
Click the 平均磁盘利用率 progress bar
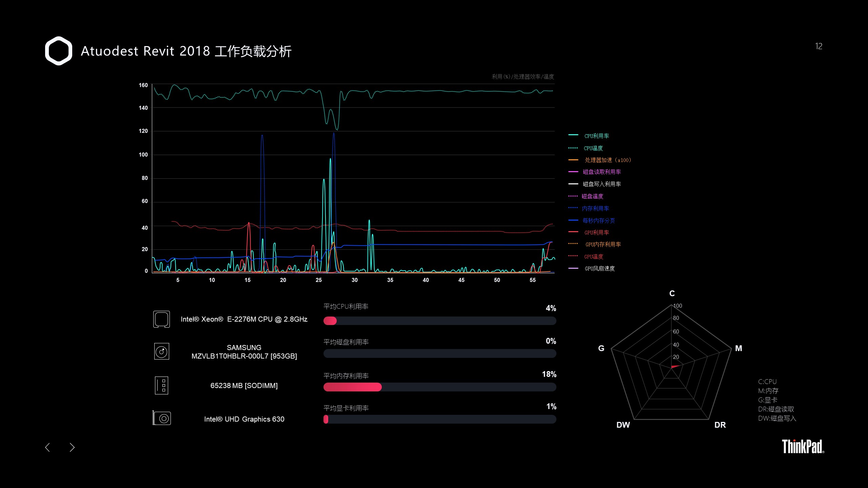click(440, 353)
